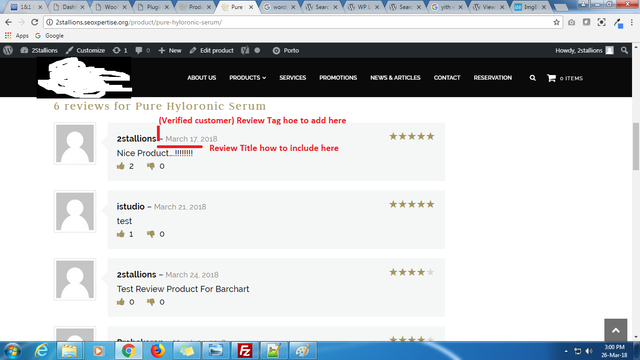Open Chrome from the taskbar
640x360 pixels.
click(x=129, y=351)
